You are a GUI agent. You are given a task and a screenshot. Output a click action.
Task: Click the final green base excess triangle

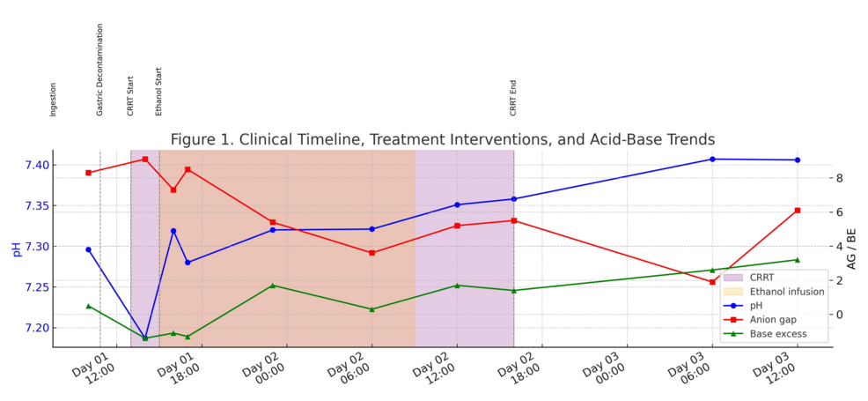point(798,260)
